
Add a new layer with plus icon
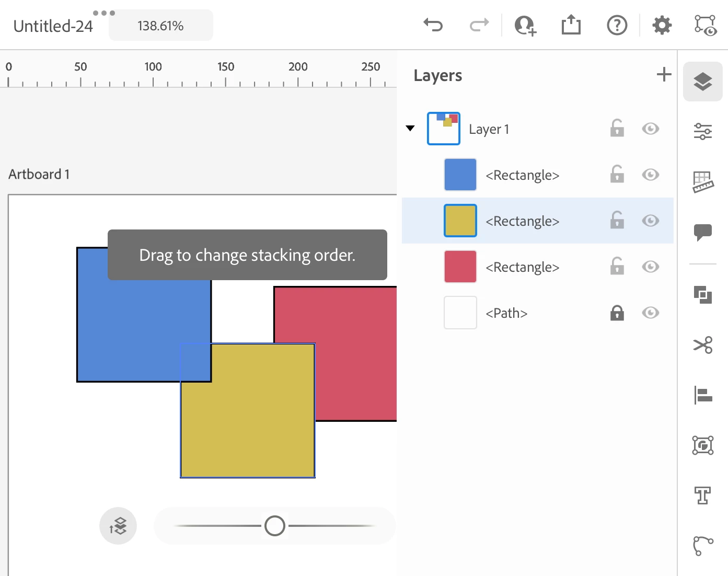664,75
